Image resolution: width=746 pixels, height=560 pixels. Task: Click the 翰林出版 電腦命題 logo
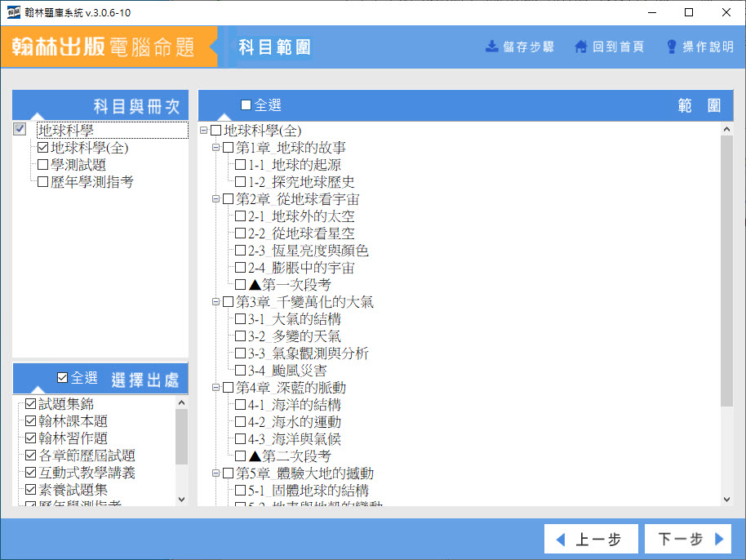pyautogui.click(x=104, y=47)
